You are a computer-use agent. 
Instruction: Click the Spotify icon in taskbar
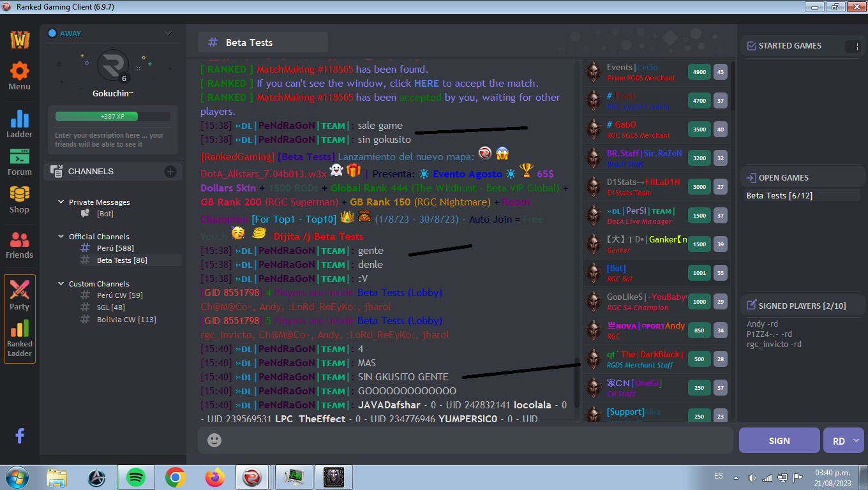point(136,477)
